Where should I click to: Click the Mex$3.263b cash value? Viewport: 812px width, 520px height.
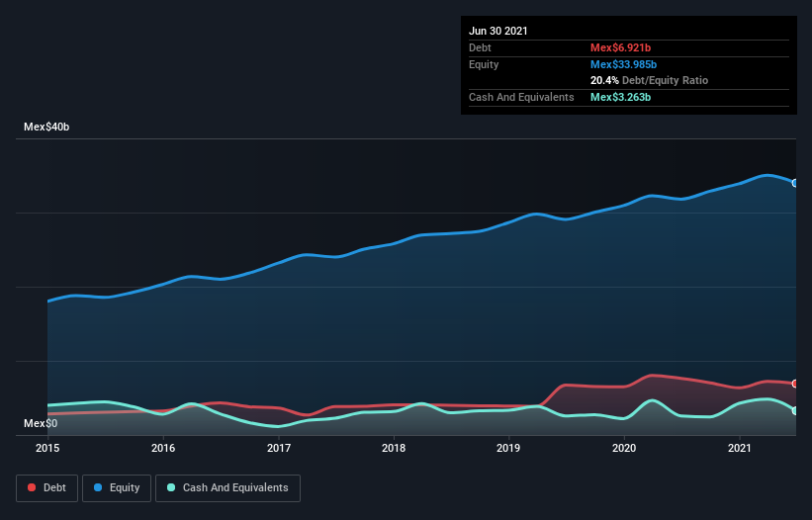click(620, 97)
